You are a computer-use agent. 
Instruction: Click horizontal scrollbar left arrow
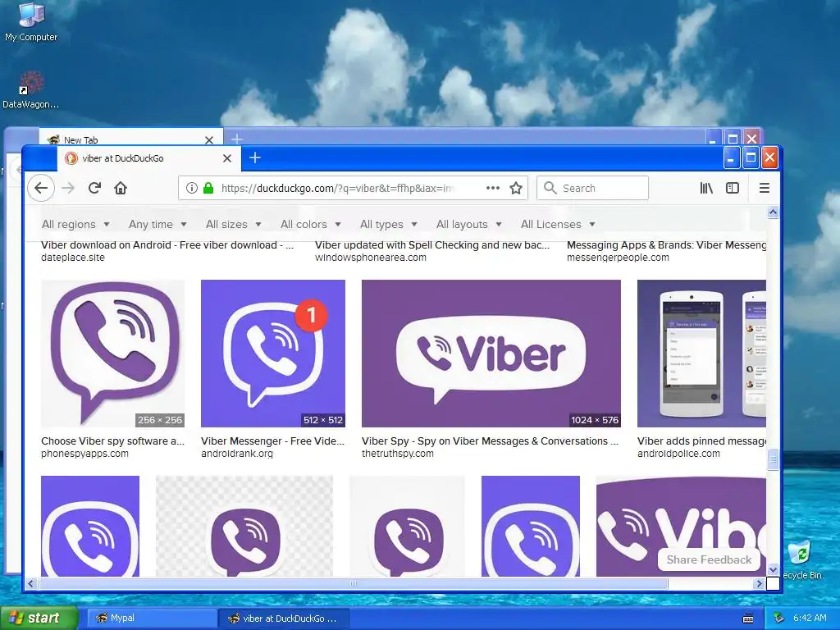[x=30, y=583]
